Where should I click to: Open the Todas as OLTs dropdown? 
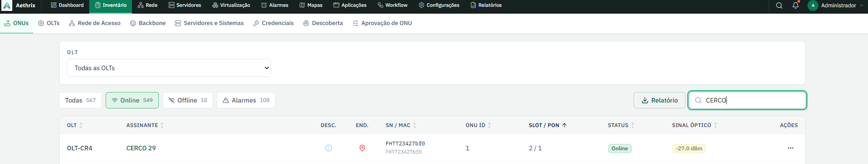[x=169, y=68]
